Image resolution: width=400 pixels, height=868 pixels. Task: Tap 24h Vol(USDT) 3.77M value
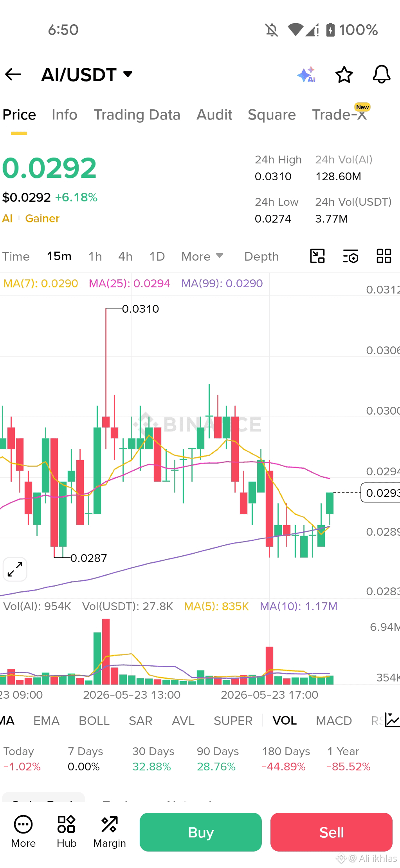pos(332,219)
